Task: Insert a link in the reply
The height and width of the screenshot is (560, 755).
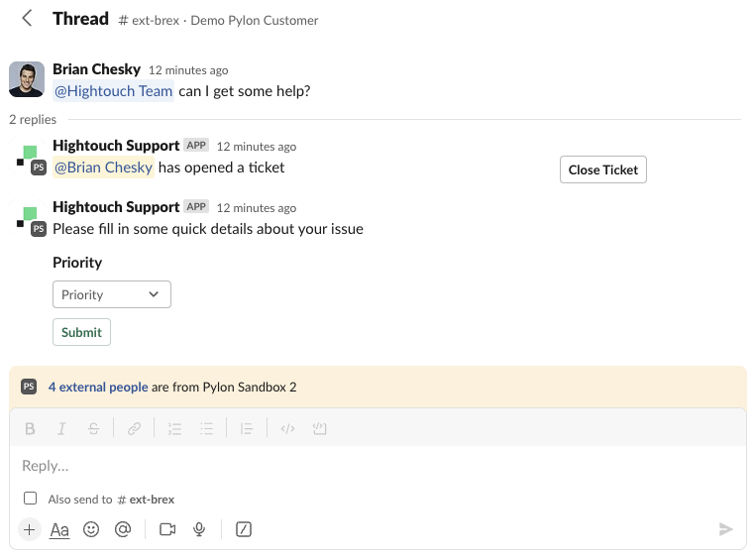Action: 134,428
